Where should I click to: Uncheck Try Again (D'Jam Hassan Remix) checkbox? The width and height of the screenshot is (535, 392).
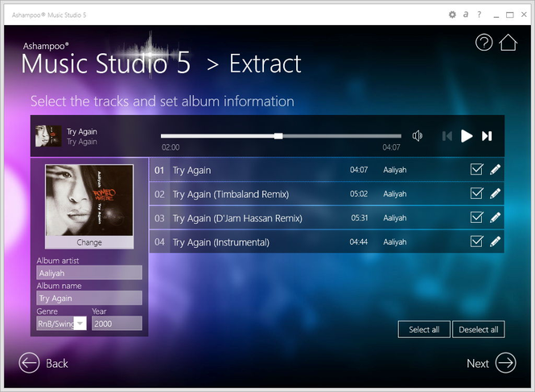click(x=476, y=217)
